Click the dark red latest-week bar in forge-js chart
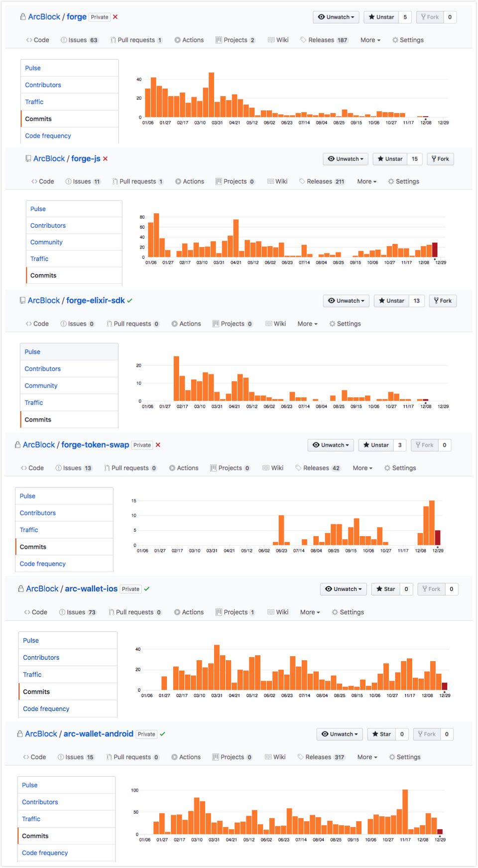 [435, 250]
